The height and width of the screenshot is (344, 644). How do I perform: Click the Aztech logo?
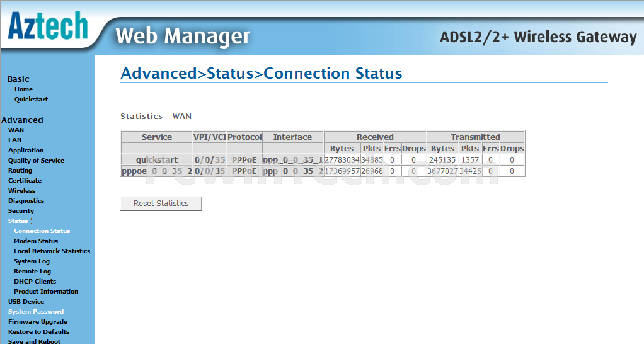click(48, 26)
